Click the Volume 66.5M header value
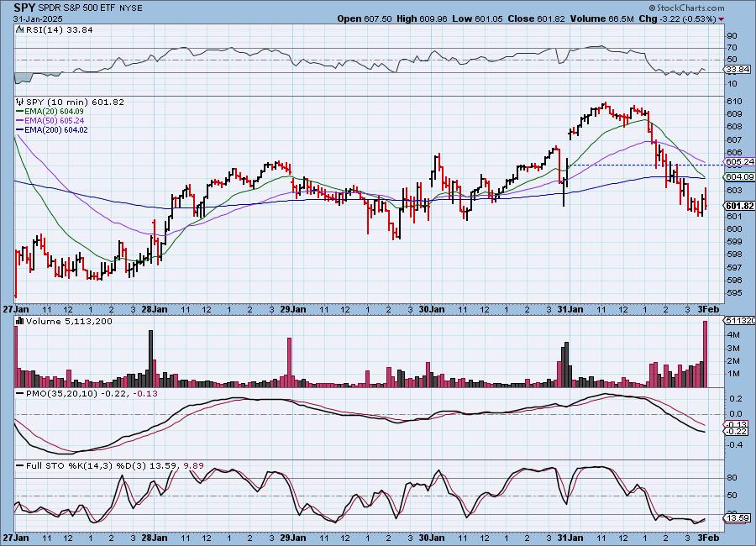This screenshot has height=546, width=756. click(601, 18)
